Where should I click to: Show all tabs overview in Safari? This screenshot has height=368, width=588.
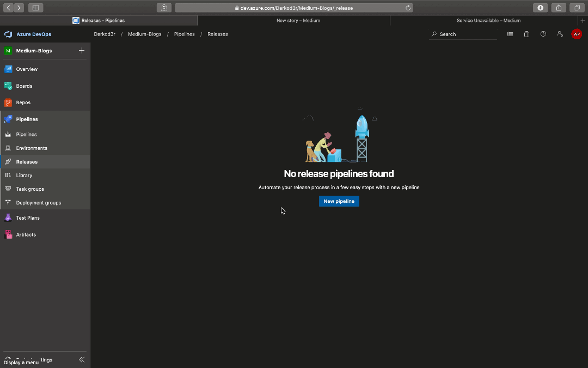coord(577,8)
